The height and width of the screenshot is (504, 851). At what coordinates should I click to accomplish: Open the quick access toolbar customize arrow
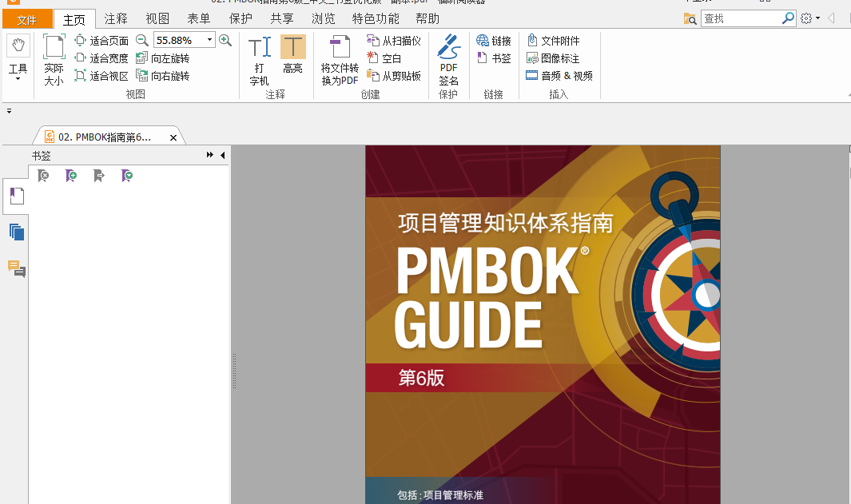pyautogui.click(x=9, y=111)
